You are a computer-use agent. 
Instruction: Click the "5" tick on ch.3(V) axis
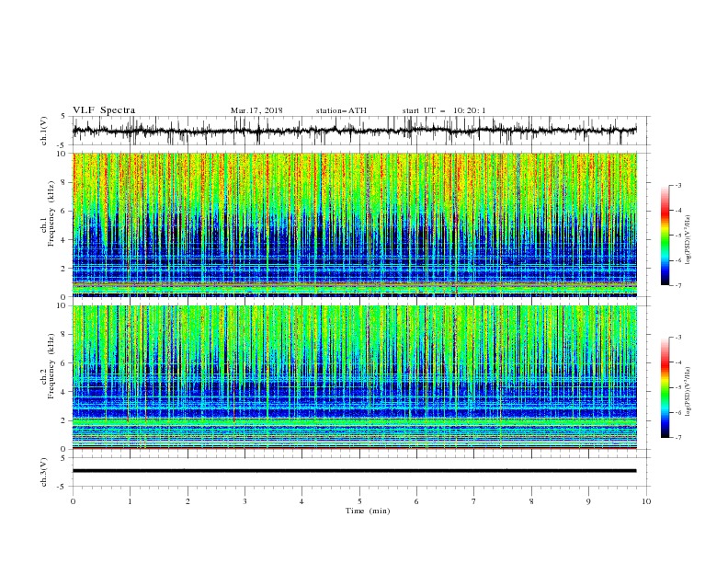pyautogui.click(x=63, y=458)
